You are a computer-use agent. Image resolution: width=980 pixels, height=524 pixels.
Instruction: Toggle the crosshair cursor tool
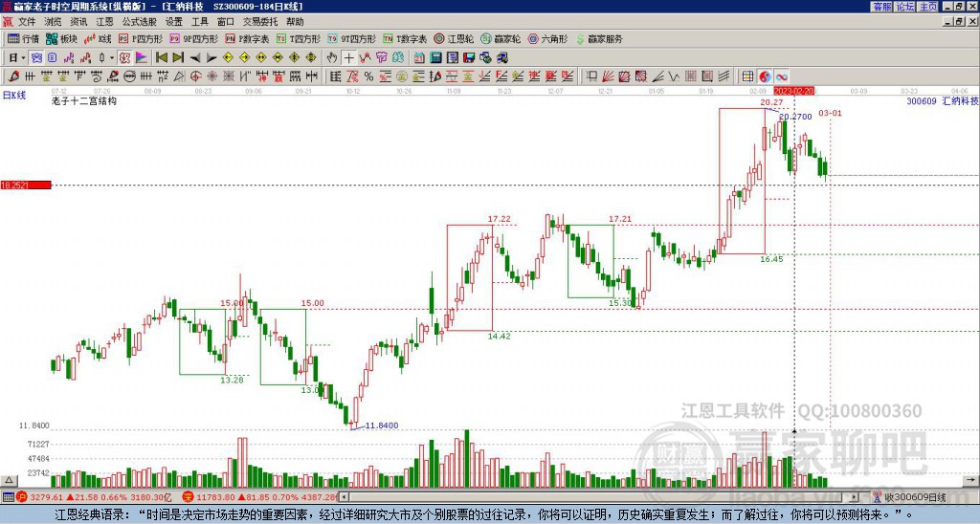[348, 58]
